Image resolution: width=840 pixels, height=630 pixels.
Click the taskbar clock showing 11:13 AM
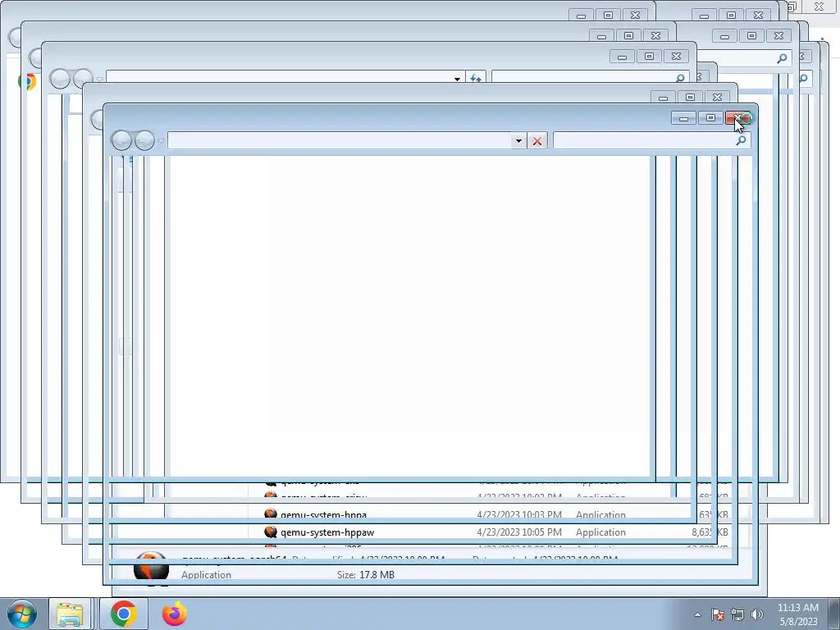point(798,614)
